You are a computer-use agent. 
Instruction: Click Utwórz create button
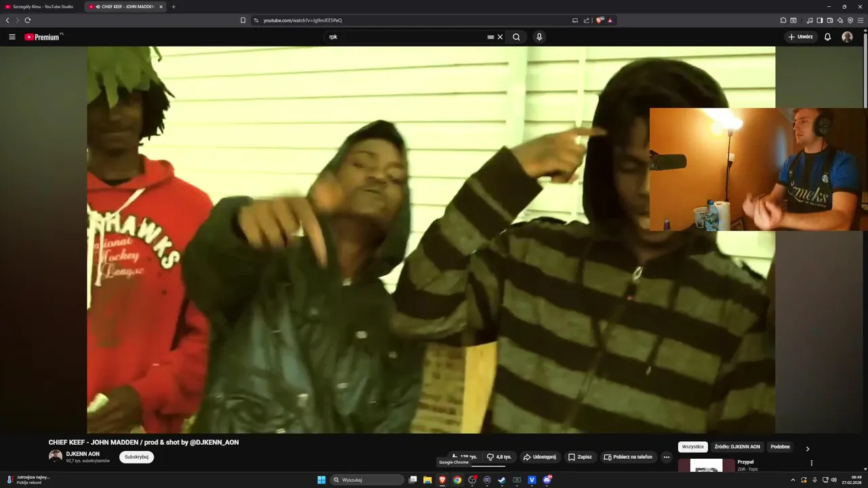pyautogui.click(x=800, y=37)
